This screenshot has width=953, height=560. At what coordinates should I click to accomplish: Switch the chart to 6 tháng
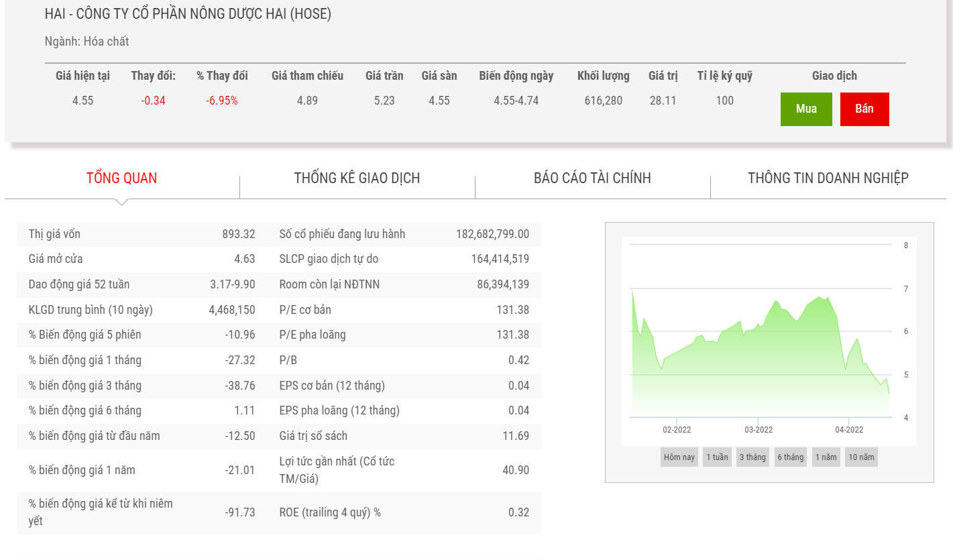[x=790, y=457]
